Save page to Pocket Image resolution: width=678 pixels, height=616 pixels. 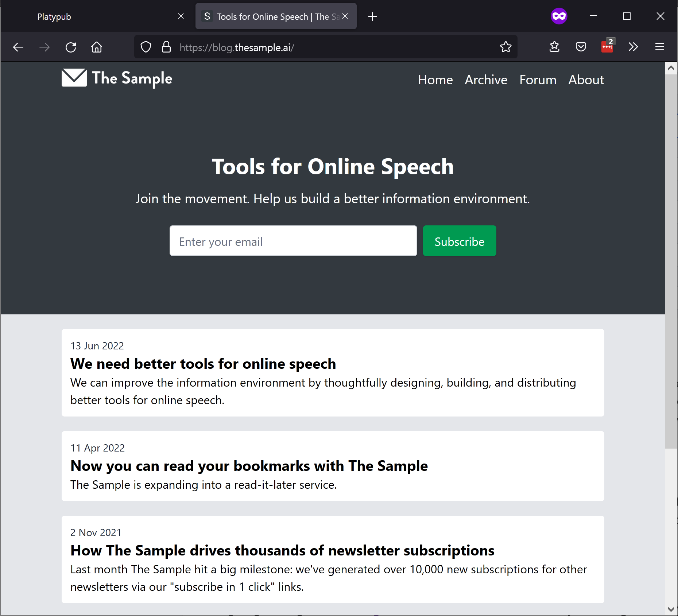[x=581, y=47]
